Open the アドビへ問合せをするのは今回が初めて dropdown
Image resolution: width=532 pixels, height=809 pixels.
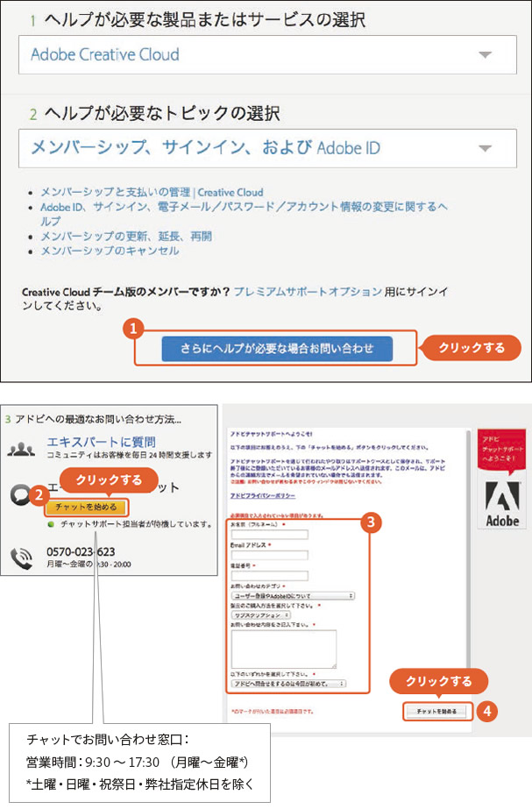[288, 684]
